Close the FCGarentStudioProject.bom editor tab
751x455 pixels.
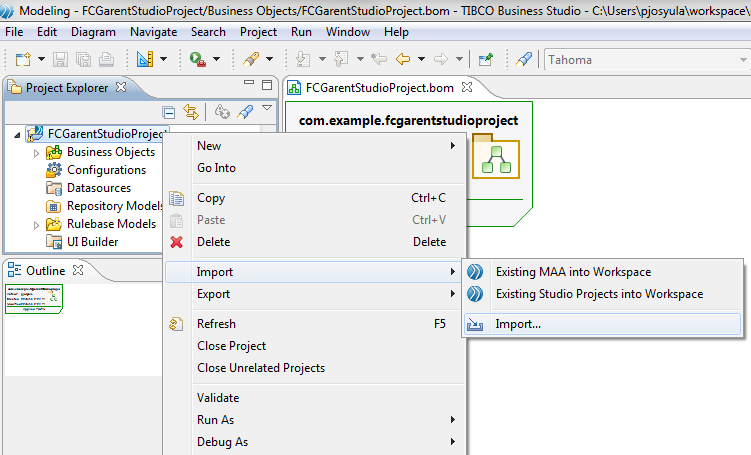[467, 87]
